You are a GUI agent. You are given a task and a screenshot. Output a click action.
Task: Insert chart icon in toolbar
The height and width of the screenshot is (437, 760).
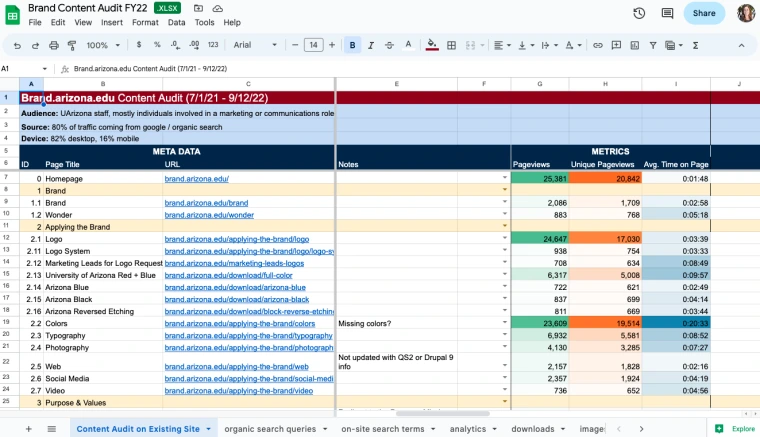pyautogui.click(x=634, y=45)
